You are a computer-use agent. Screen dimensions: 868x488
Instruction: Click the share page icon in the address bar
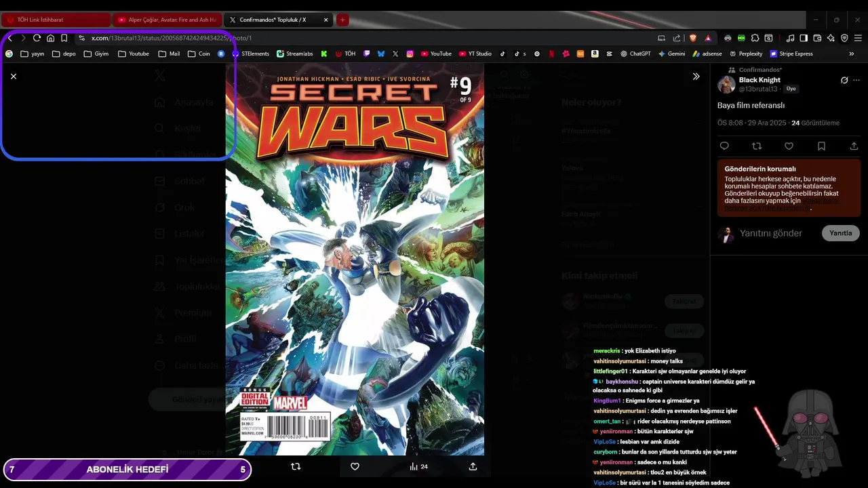click(677, 38)
